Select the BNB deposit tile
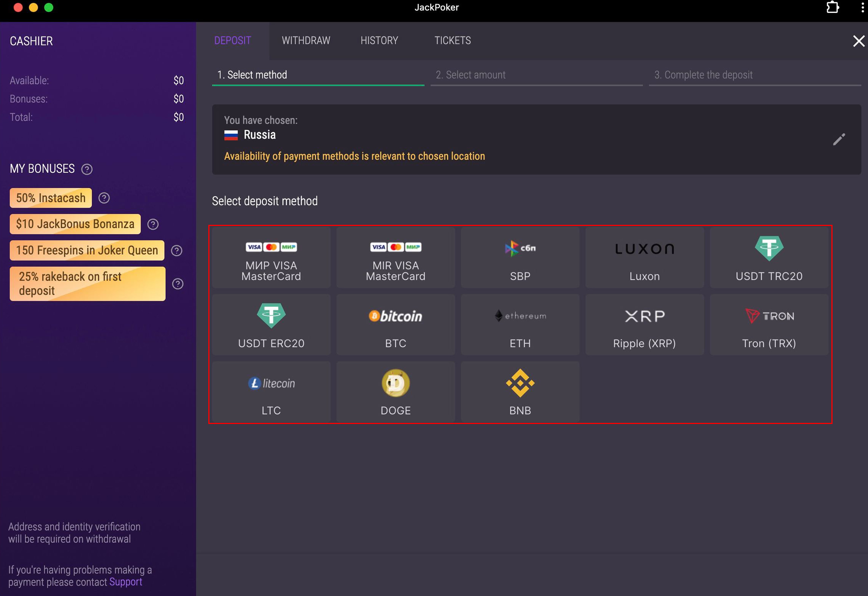 tap(520, 392)
